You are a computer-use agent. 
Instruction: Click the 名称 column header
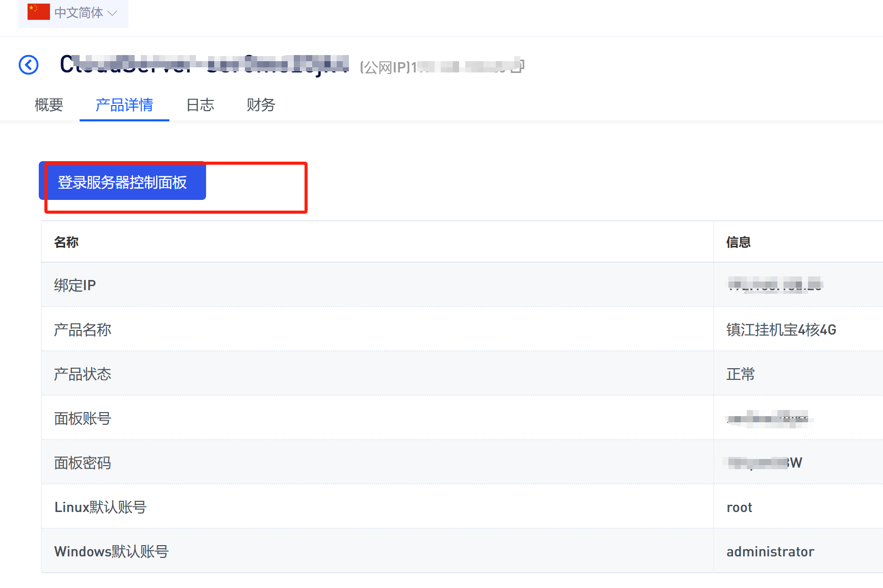(66, 242)
